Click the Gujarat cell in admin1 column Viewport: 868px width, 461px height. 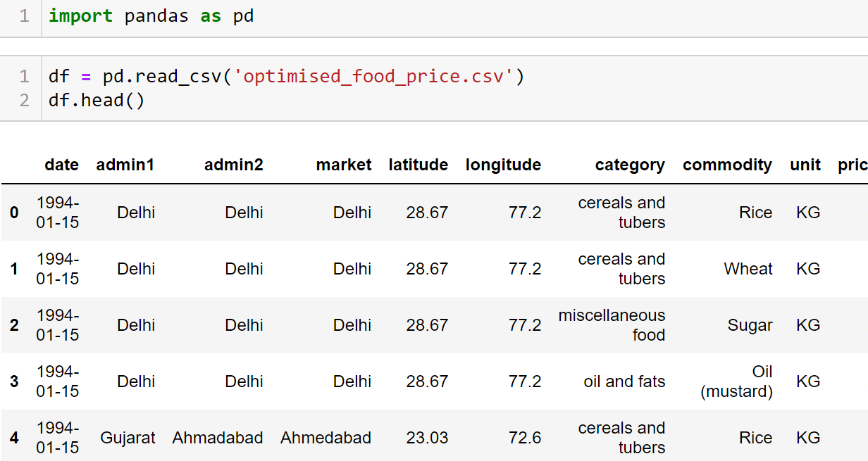(128, 438)
